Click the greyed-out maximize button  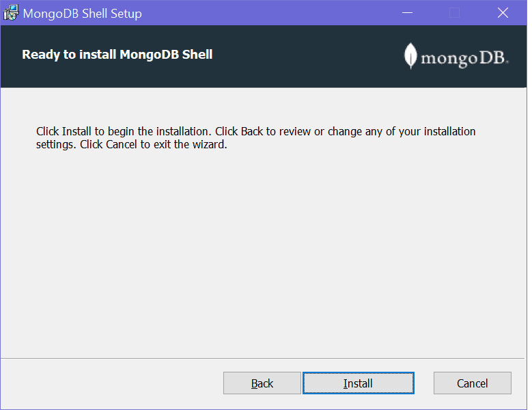pos(454,13)
